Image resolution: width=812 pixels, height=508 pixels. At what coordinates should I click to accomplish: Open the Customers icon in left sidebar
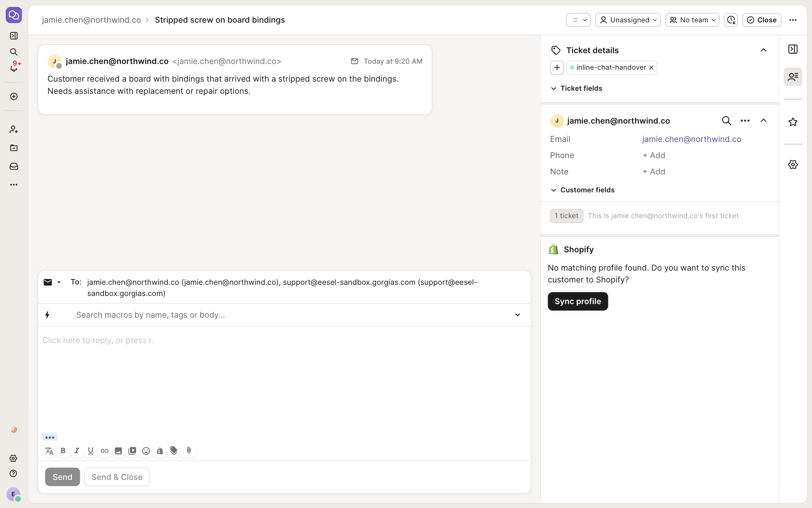pos(14,129)
